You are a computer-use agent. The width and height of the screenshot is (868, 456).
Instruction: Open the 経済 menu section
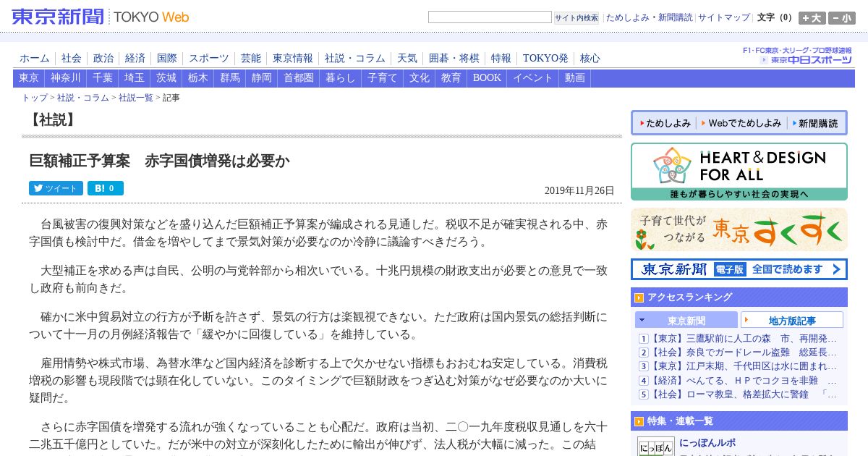pyautogui.click(x=135, y=59)
